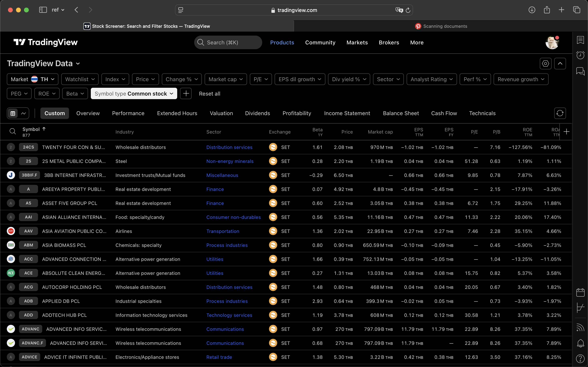Switch to the Valuation tab
The height and width of the screenshot is (367, 588).
[221, 113]
